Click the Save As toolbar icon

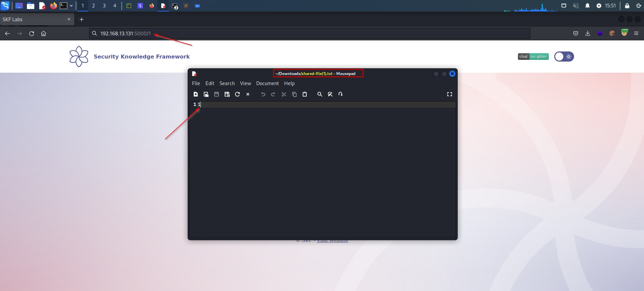coord(227,94)
